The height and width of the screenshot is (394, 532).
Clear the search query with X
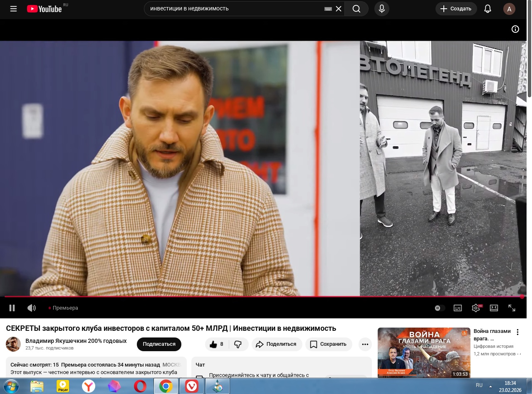point(339,9)
